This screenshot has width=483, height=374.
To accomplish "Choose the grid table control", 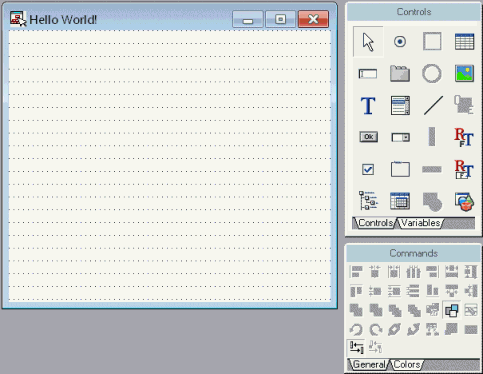I will point(464,42).
